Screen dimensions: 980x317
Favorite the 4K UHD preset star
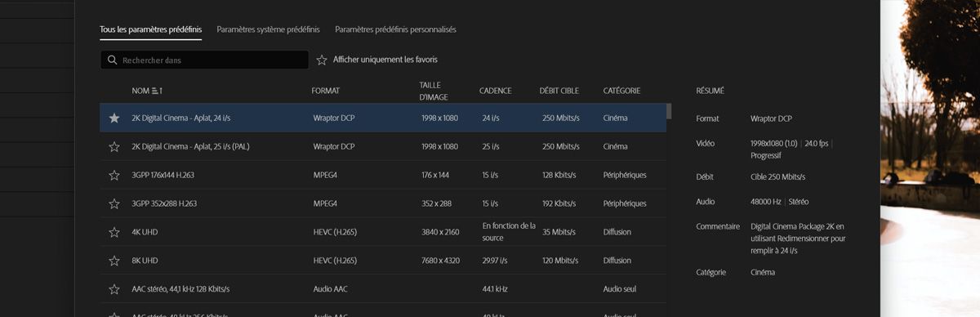click(x=114, y=232)
